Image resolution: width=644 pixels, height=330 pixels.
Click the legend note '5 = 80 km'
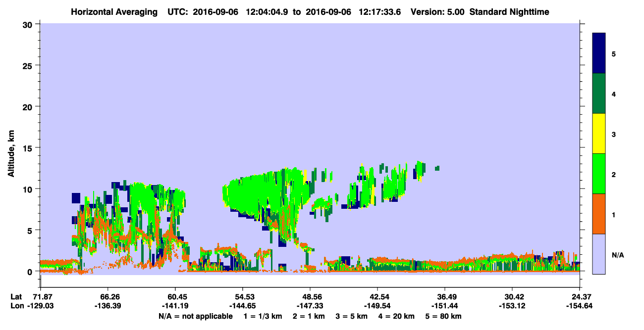click(444, 316)
